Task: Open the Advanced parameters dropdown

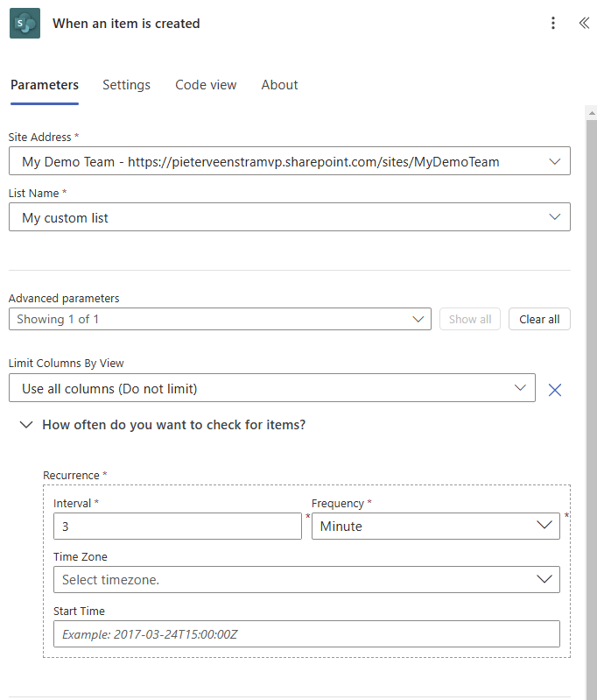Action: (x=220, y=319)
